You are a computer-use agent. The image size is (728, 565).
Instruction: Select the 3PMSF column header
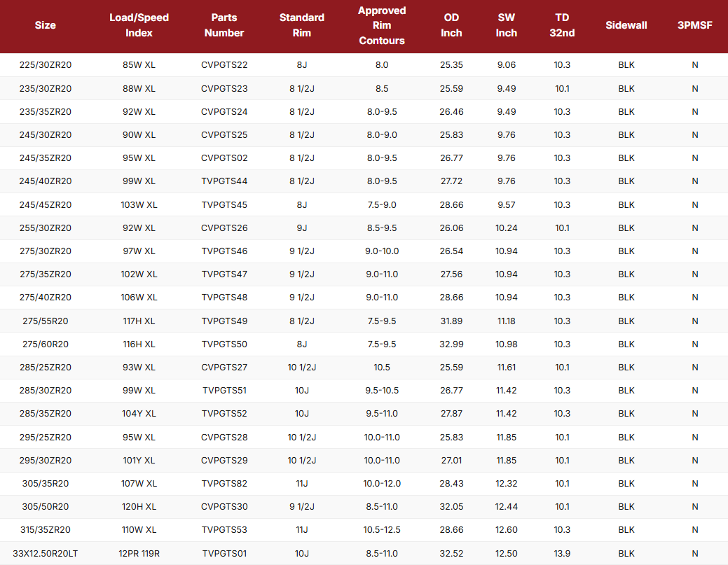695,25
